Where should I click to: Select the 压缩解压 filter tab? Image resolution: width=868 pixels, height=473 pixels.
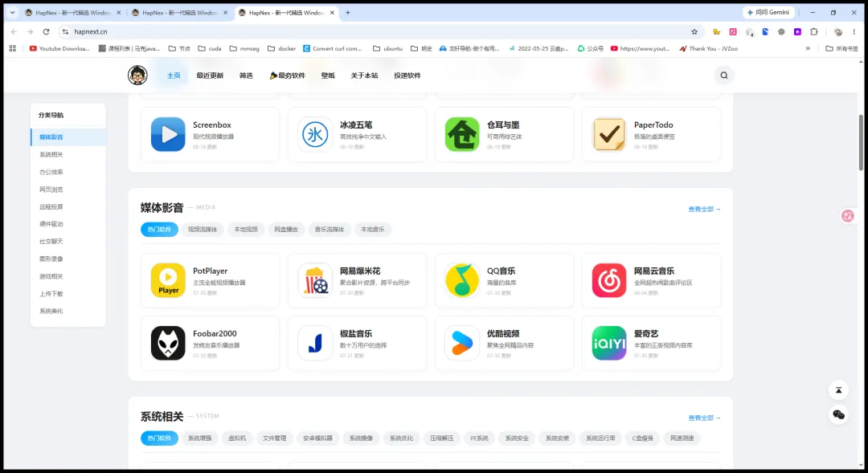pos(442,438)
